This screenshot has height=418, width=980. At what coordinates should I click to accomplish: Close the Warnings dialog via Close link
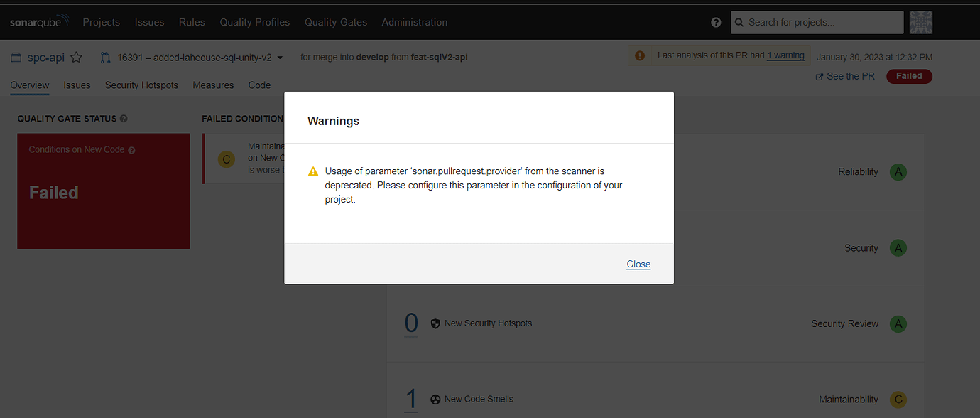(638, 264)
